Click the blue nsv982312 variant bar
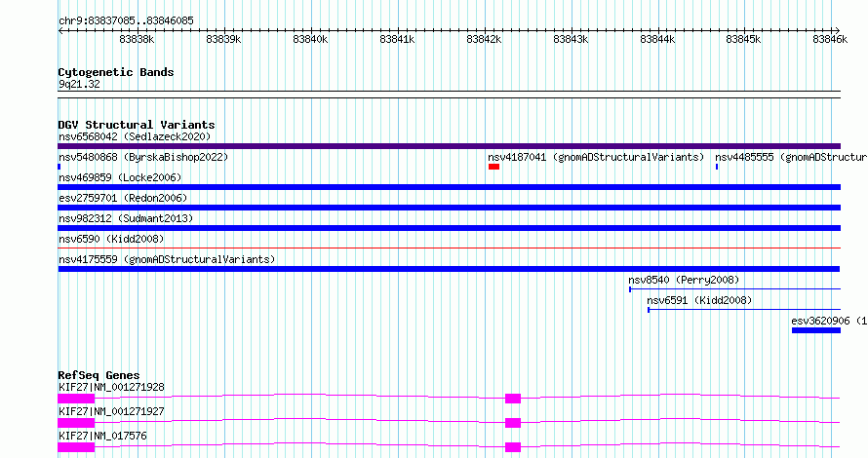 click(449, 228)
